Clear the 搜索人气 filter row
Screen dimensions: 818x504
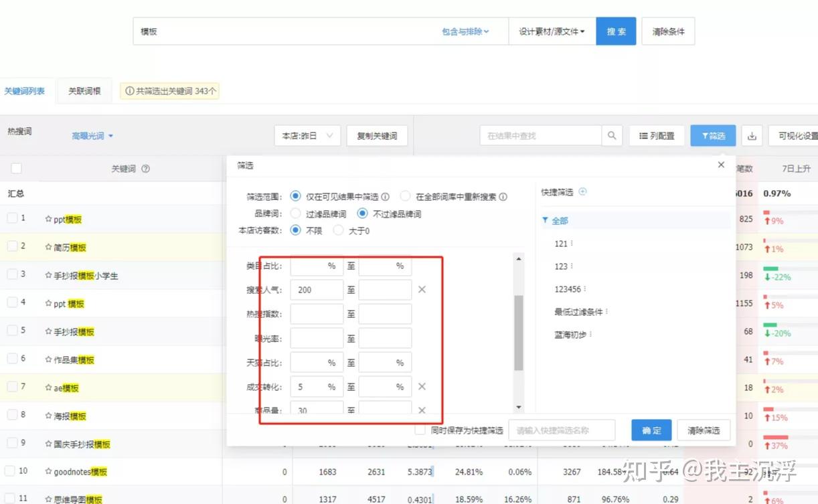[422, 290]
